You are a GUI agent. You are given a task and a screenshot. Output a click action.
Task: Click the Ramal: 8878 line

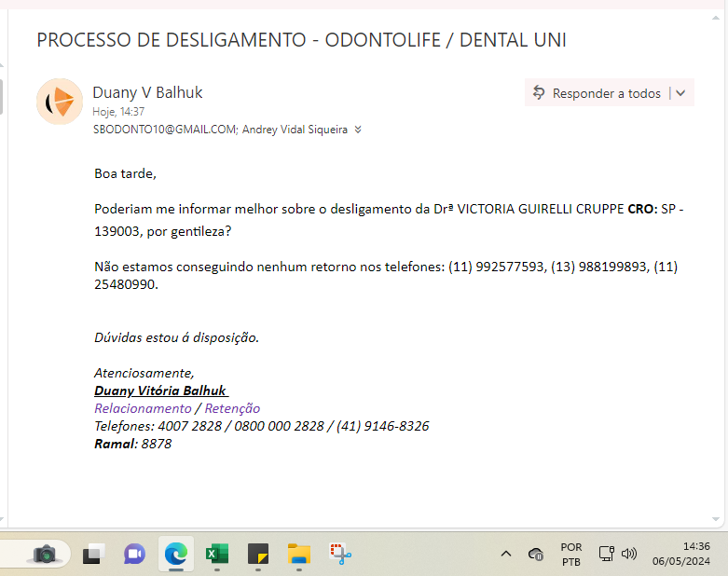[132, 444]
